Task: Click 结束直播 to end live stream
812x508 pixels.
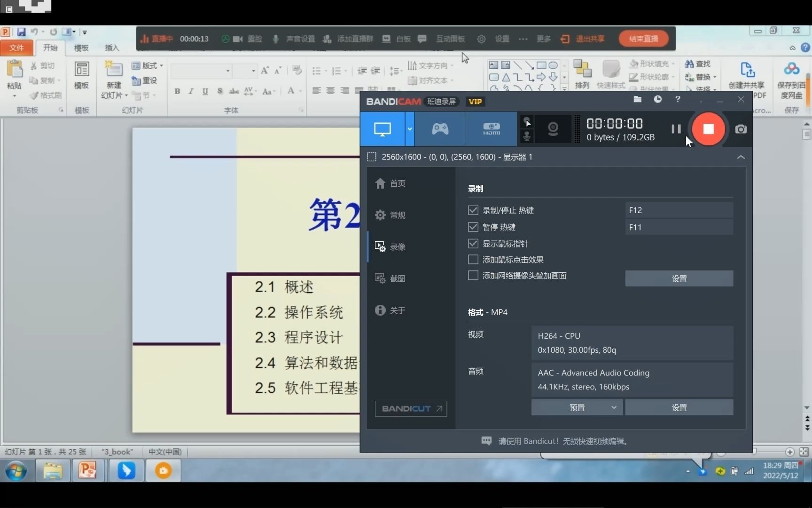Action: 643,39
